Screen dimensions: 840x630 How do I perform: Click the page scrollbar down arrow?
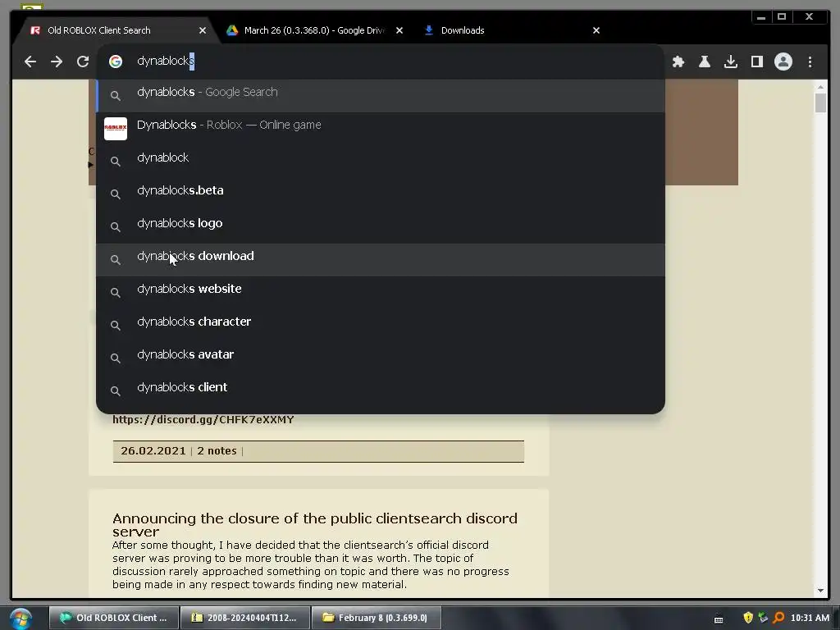point(820,591)
